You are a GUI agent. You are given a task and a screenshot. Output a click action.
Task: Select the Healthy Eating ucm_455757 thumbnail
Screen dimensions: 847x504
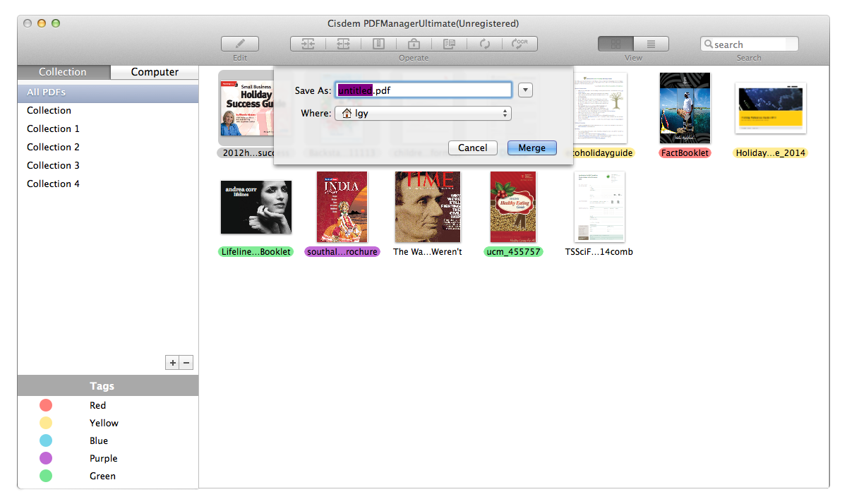coord(513,207)
